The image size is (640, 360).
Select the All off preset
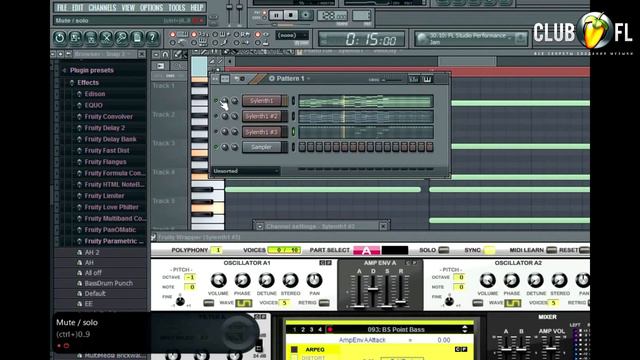click(x=93, y=273)
